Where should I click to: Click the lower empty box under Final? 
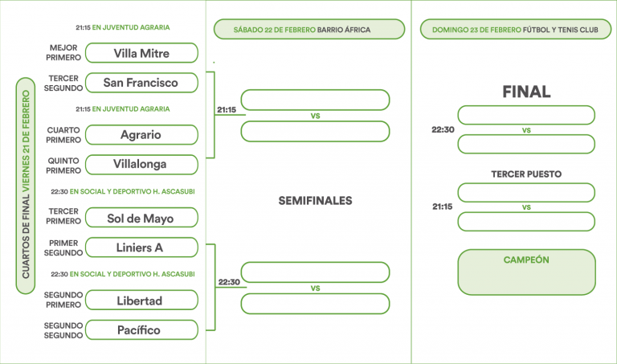526,145
